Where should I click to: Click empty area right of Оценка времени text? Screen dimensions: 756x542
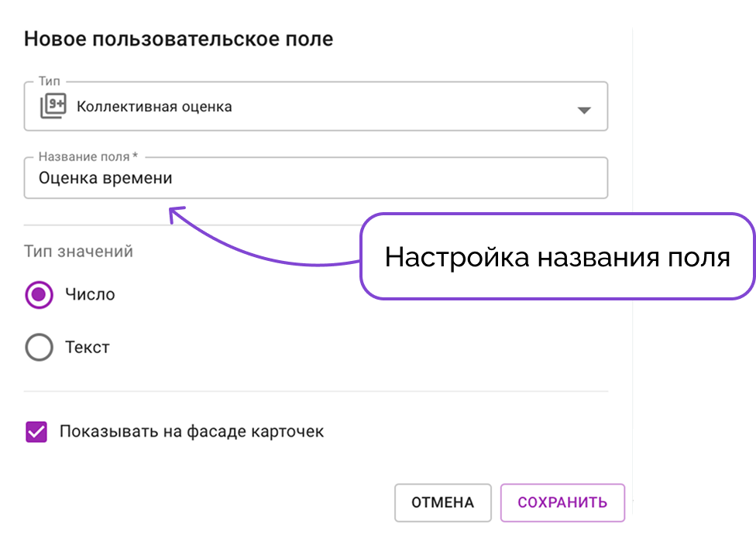386,178
